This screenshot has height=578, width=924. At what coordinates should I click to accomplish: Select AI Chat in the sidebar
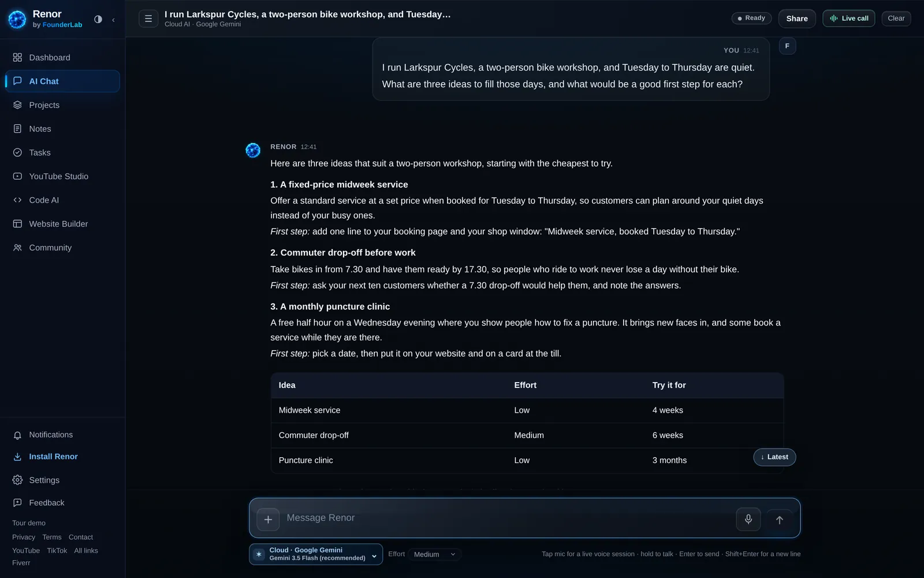(x=62, y=81)
